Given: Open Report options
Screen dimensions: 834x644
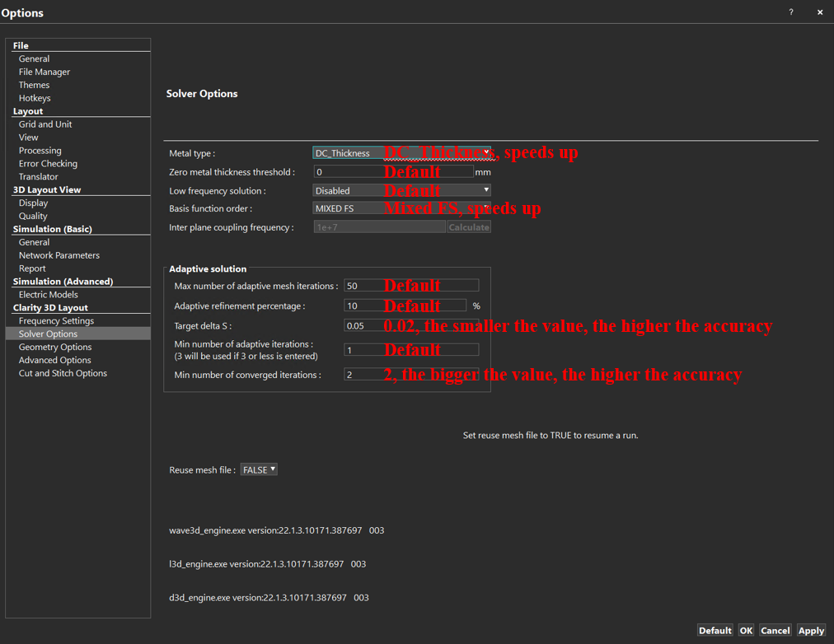Looking at the screenshot, I should tap(32, 268).
